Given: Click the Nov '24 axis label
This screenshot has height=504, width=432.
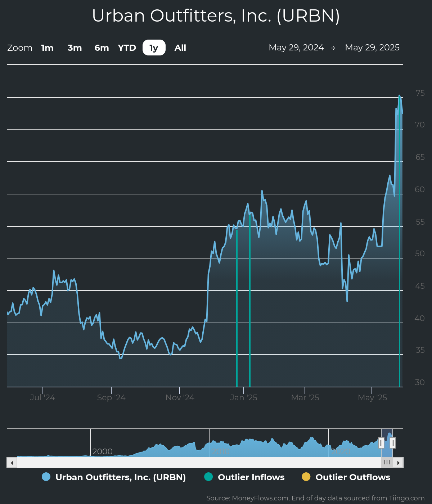Looking at the screenshot, I should click(180, 397).
